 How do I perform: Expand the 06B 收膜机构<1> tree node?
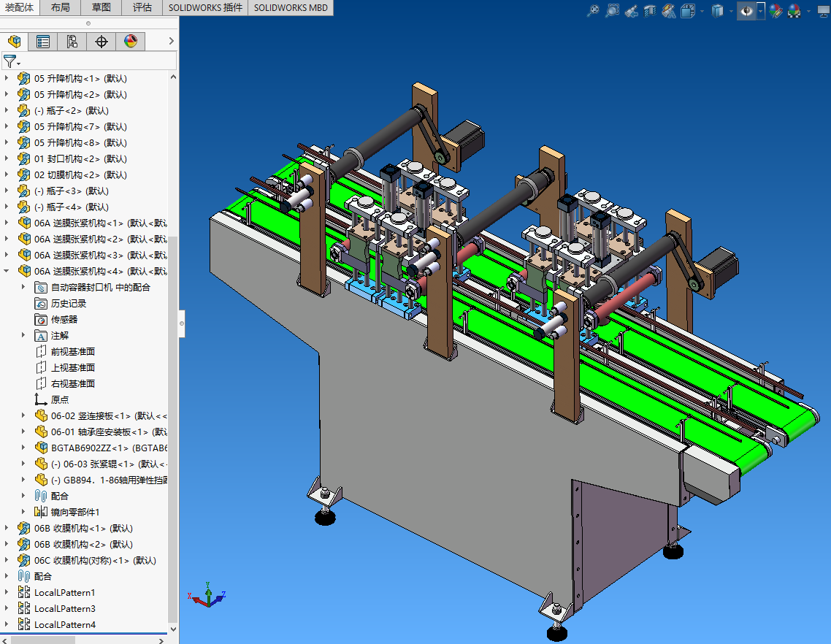[7, 528]
